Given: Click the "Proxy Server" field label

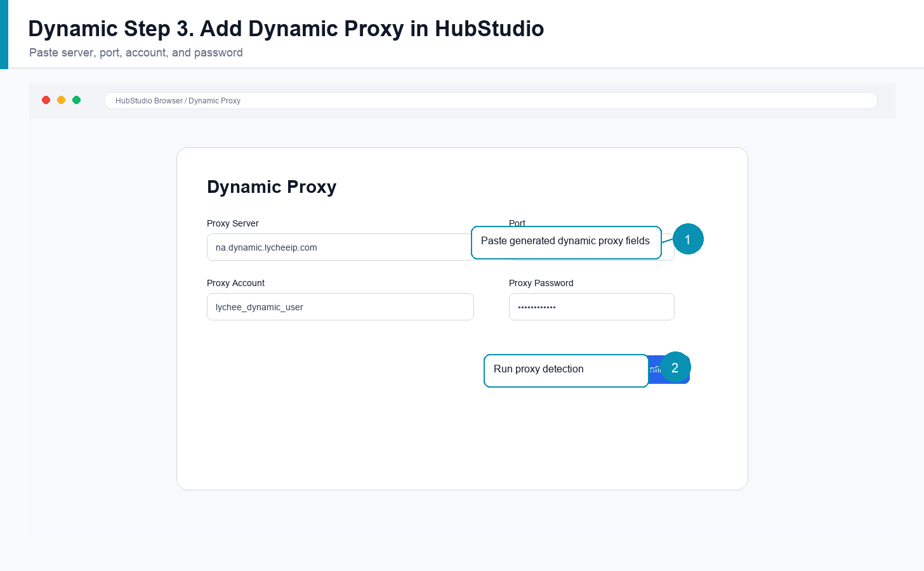Looking at the screenshot, I should coord(233,223).
